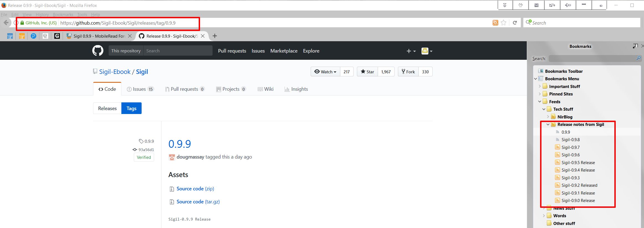Select the Sigil-0.9.5 Release feed entry
Viewport: 644px width, 228px height.
click(x=578, y=162)
